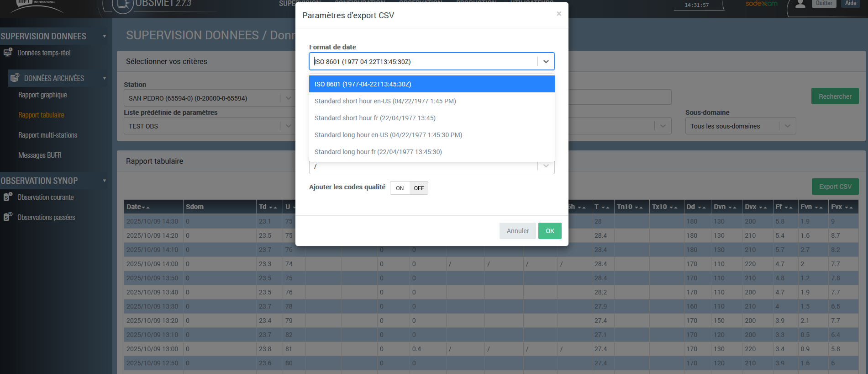
Task: Select Standard short hour fr date format
Action: [x=375, y=118]
